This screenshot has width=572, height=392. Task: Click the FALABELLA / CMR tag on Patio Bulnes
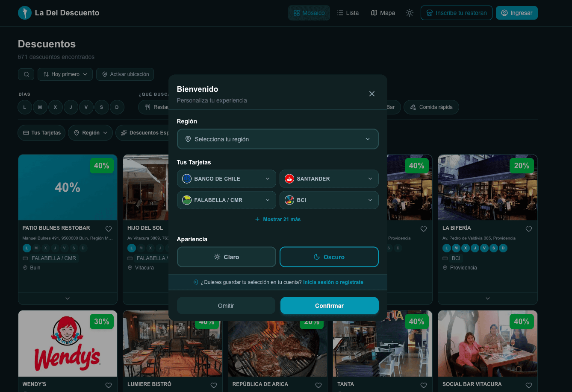click(54, 258)
